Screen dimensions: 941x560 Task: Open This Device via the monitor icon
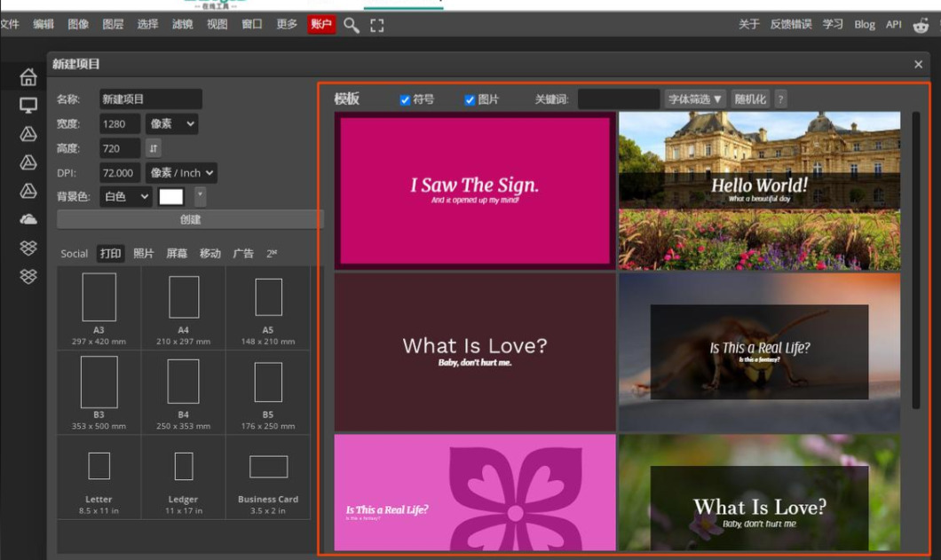tap(28, 106)
